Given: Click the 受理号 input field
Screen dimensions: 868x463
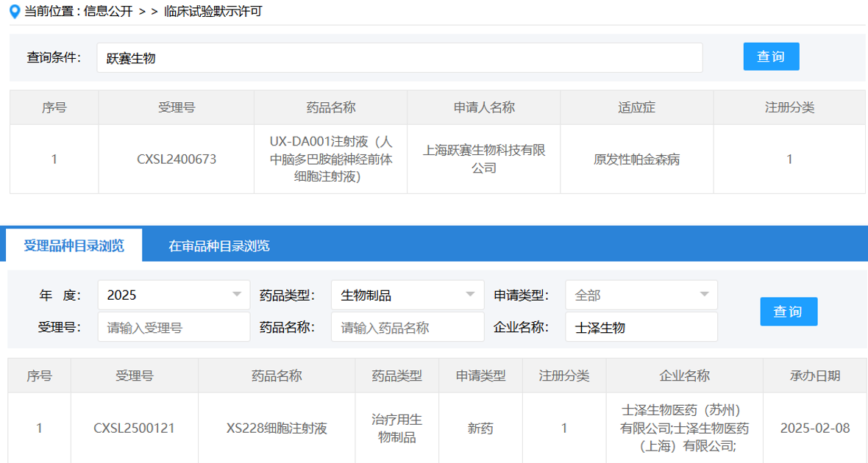Looking at the screenshot, I should click(x=174, y=328).
